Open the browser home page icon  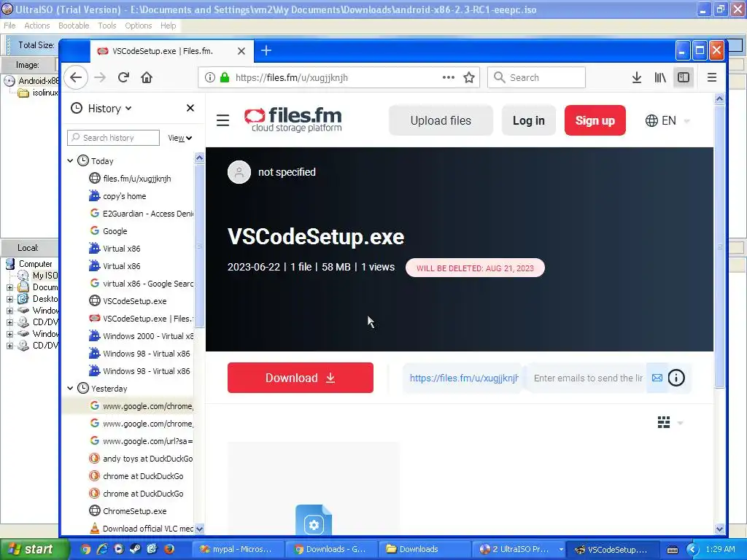[x=147, y=77]
